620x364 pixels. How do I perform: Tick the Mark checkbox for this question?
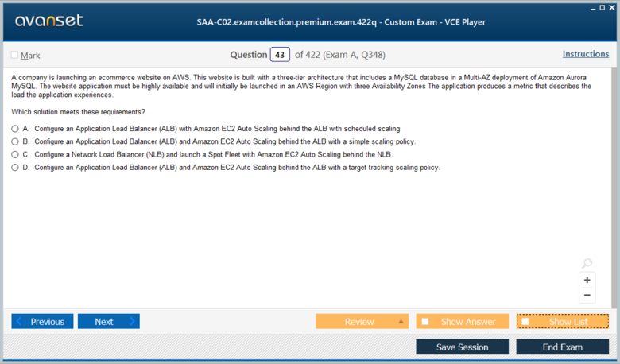coord(14,55)
